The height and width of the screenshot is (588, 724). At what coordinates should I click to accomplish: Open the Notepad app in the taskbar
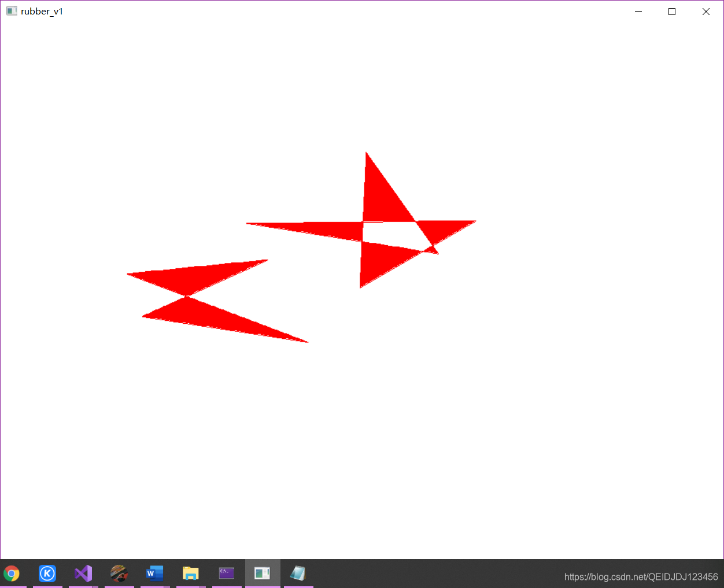coord(298,574)
